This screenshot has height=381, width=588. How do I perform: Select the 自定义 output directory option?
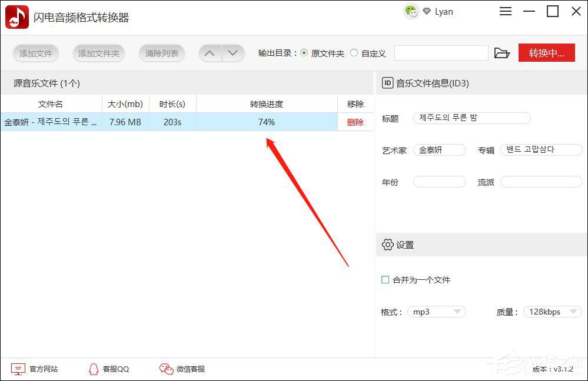pyautogui.click(x=353, y=52)
